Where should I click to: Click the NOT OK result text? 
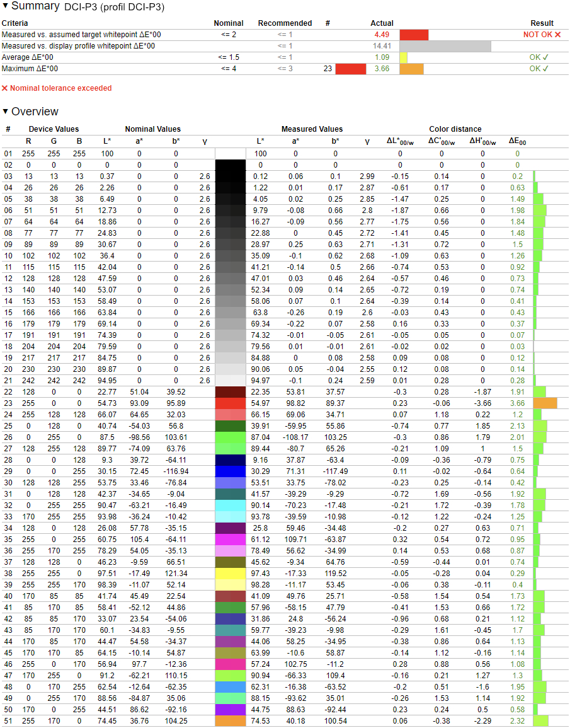pyautogui.click(x=537, y=35)
